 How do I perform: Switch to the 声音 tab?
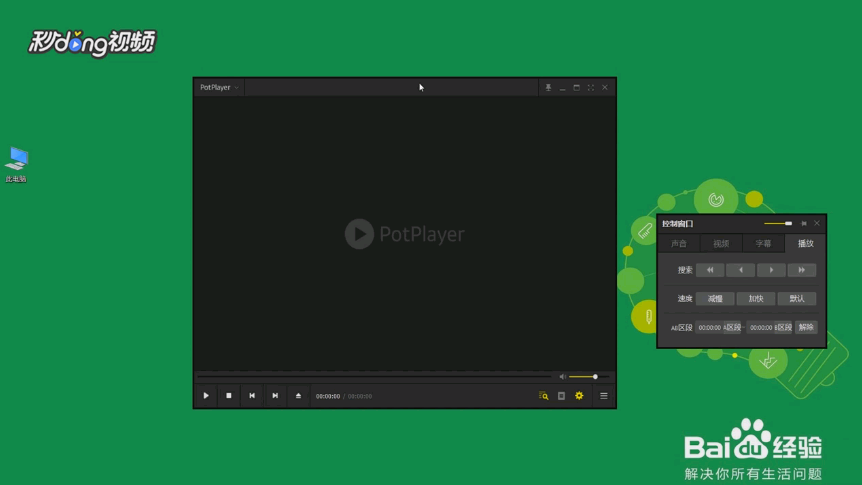pyautogui.click(x=679, y=244)
